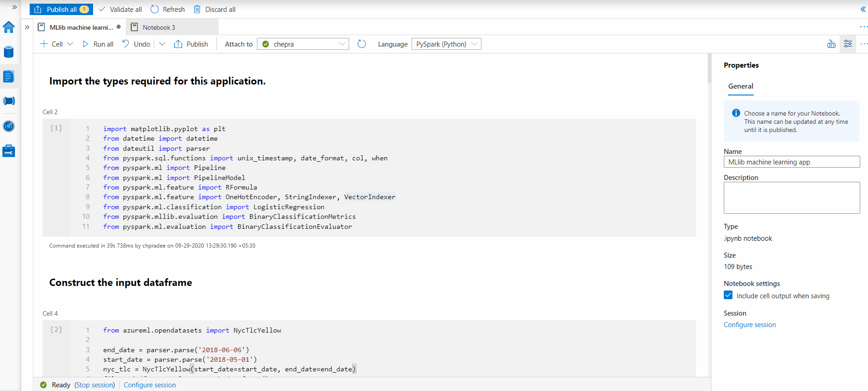This screenshot has width=868, height=391.
Task: Expand the resource explorer pane chevron
Action: (x=27, y=27)
